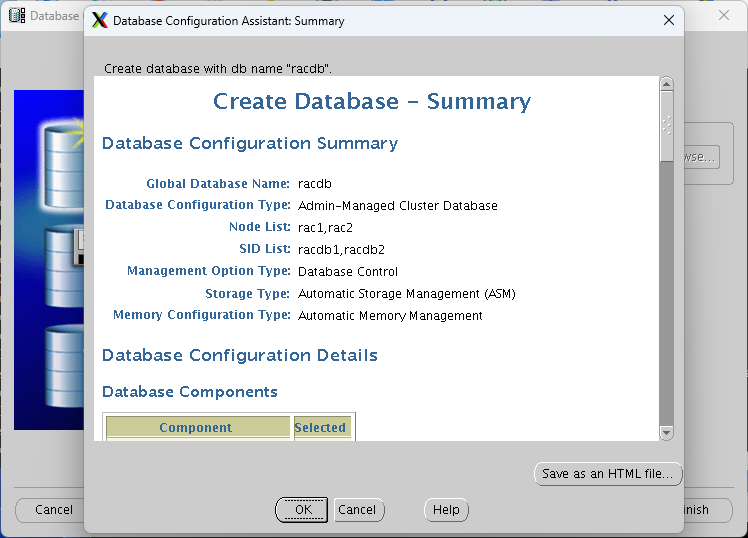Close the background Database window
This screenshot has height=538, width=748.
724,15
